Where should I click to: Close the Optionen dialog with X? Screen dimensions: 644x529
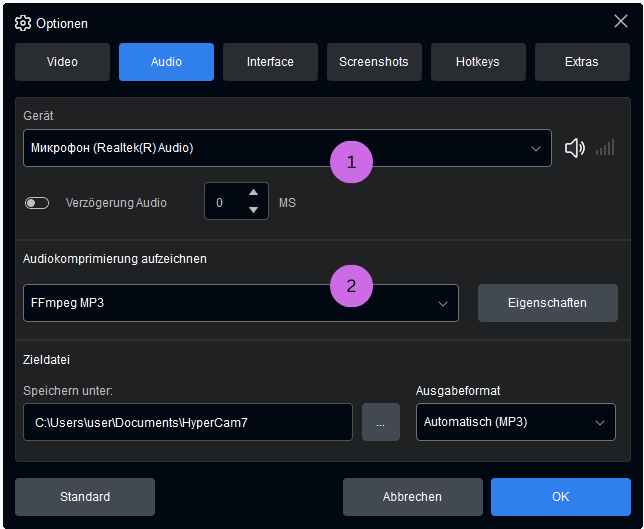(620, 21)
